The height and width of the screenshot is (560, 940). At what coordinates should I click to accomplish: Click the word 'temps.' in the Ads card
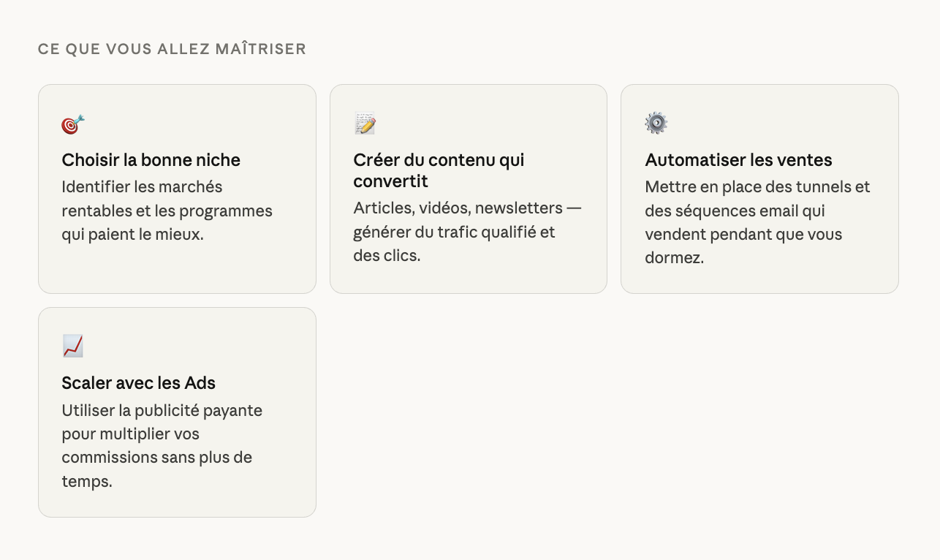86,482
